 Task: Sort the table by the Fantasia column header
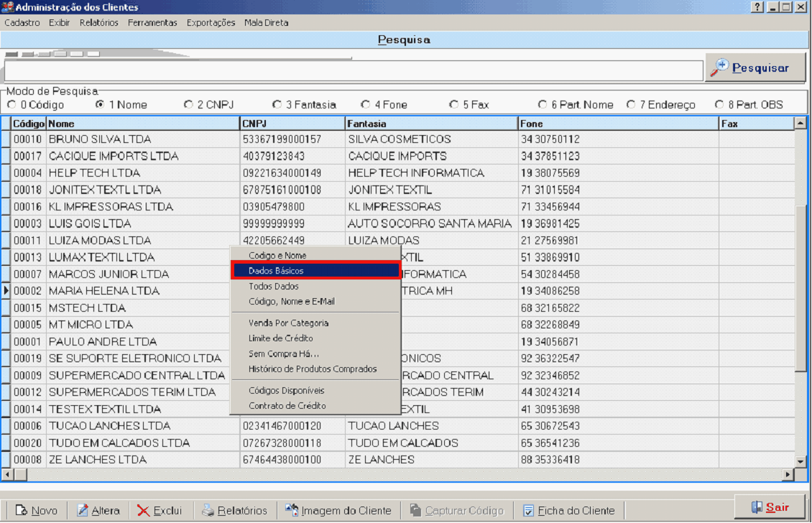coord(431,124)
